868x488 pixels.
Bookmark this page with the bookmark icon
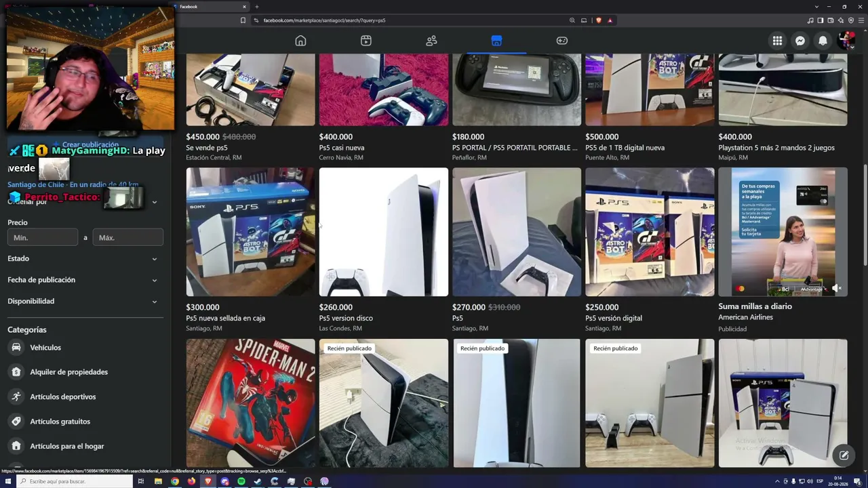(x=243, y=20)
